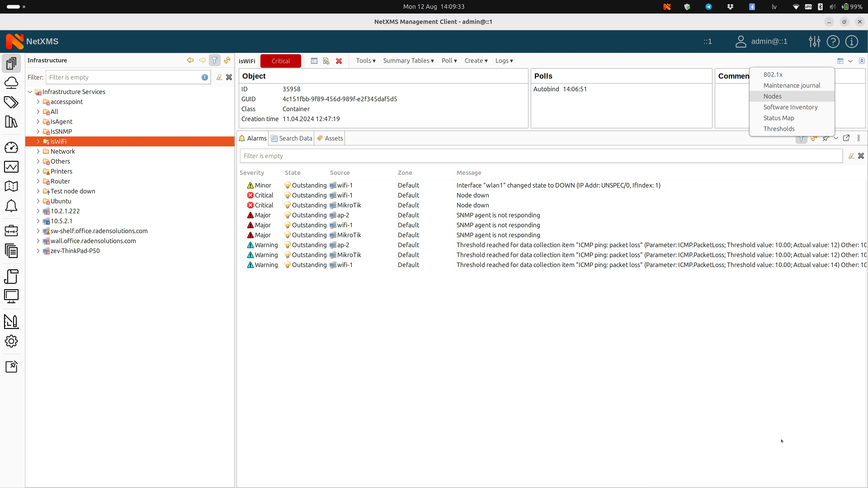The height and width of the screenshot is (488, 868).
Task: Switch to the Assets tab
Action: coord(330,138)
